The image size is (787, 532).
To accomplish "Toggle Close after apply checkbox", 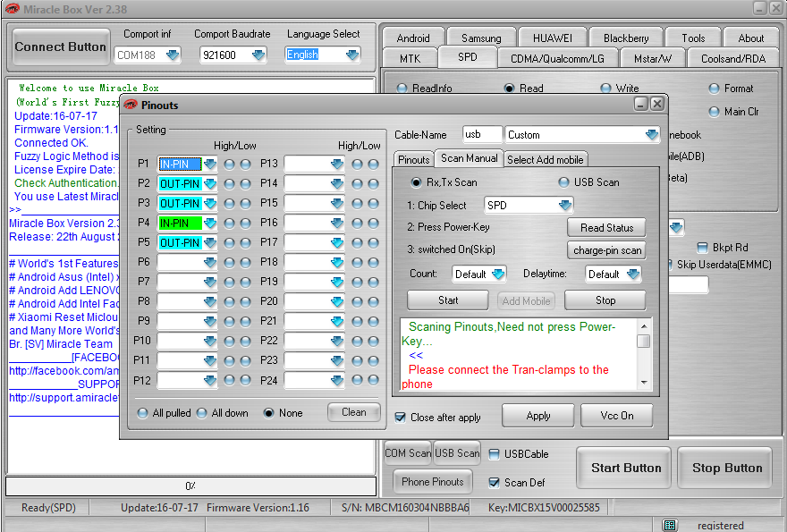I will pyautogui.click(x=400, y=418).
